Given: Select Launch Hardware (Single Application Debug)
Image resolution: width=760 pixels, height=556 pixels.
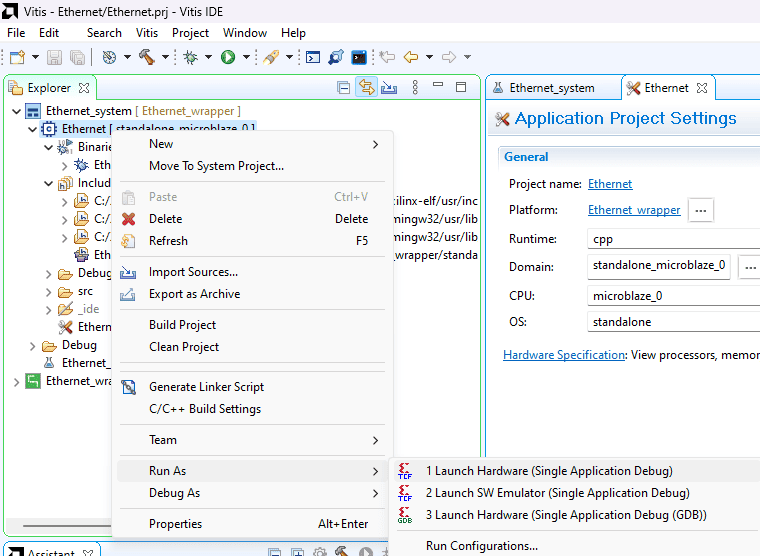Looking at the screenshot, I should point(549,471).
